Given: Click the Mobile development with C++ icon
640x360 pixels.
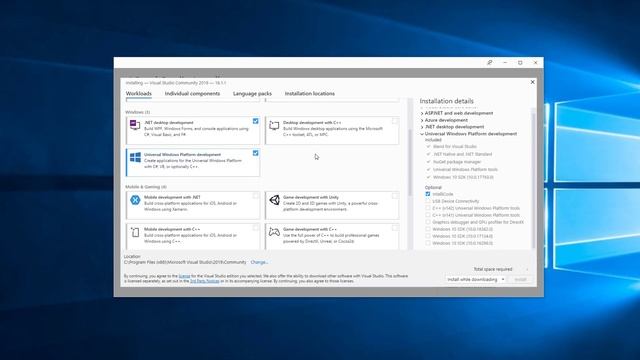Looking at the screenshot, I should [135, 232].
